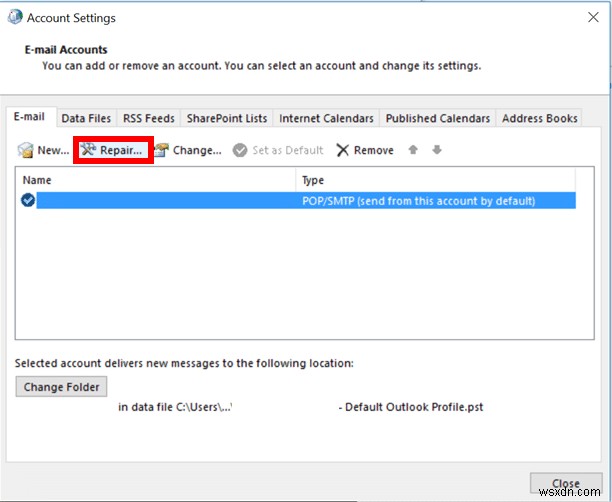This screenshot has height=502, width=612.
Task: Click the 'in data file C:\Users\...' text
Action: coord(175,407)
